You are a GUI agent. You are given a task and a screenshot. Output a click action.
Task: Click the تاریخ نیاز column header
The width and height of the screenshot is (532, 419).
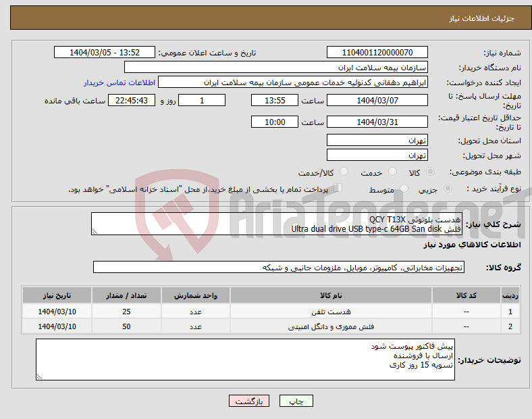[x=57, y=295]
